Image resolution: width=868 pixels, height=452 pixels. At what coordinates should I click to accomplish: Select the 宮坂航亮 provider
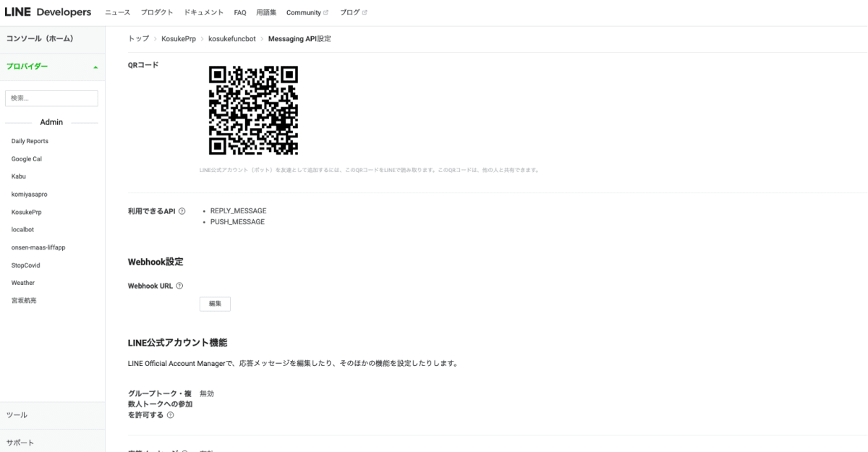point(24,300)
